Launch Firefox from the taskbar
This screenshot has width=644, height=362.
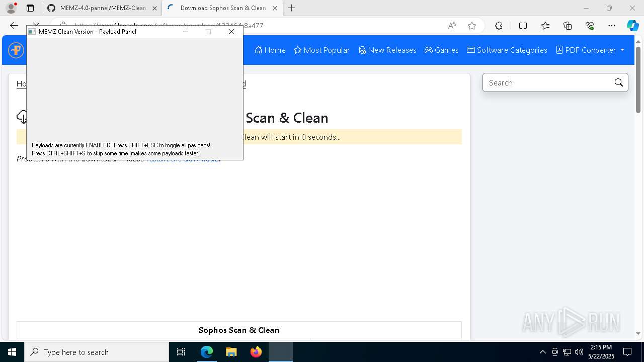click(256, 352)
